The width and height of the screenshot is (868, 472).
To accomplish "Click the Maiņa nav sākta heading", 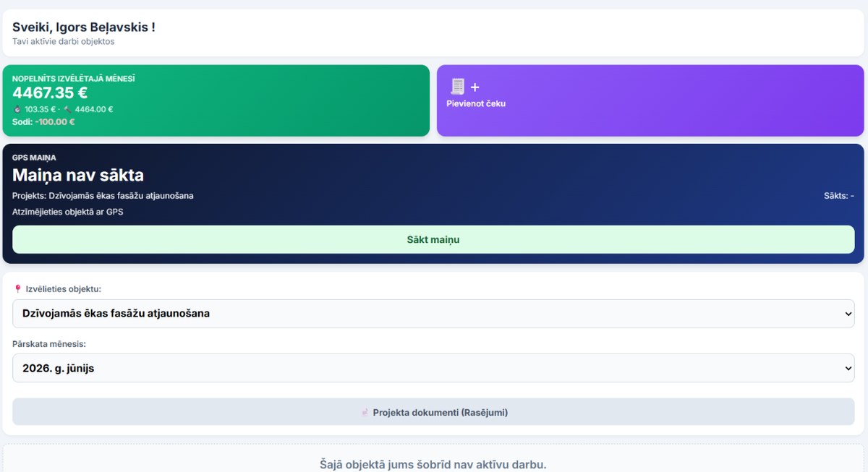I will point(78,175).
